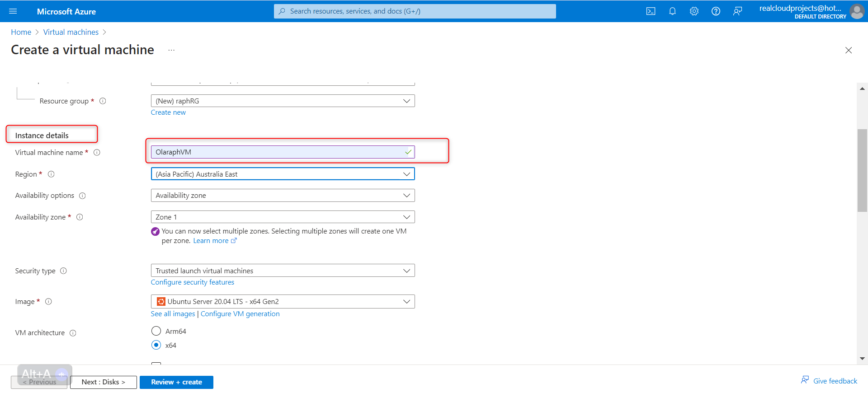Screen dimensions: 868x402
Task: Click the Microsoft Azure home title
Action: [66, 12]
